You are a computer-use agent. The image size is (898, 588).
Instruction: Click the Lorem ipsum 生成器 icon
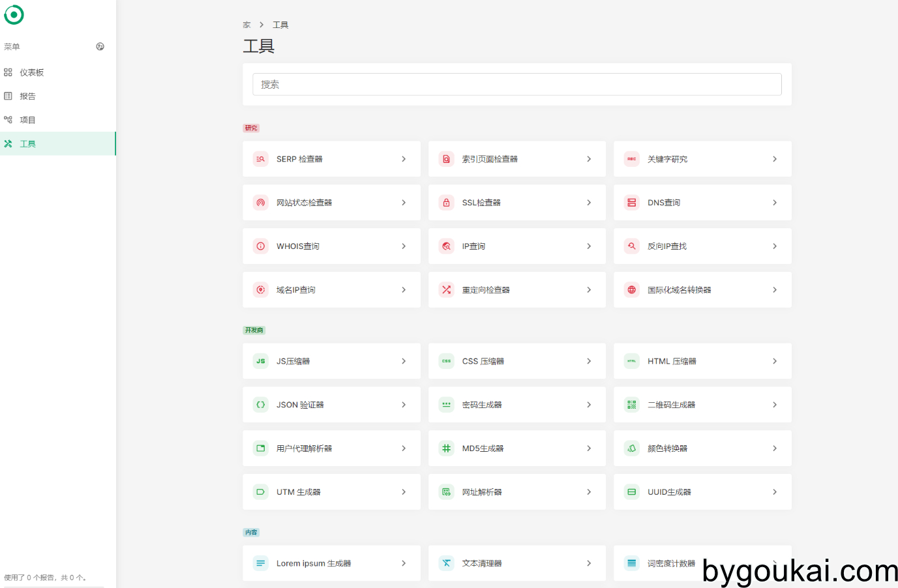261,563
